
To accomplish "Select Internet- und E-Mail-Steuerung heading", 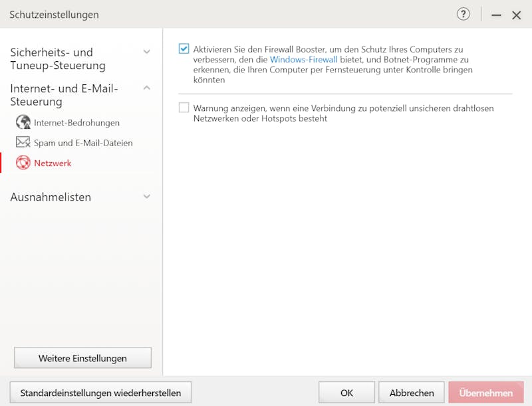I will 64,95.
